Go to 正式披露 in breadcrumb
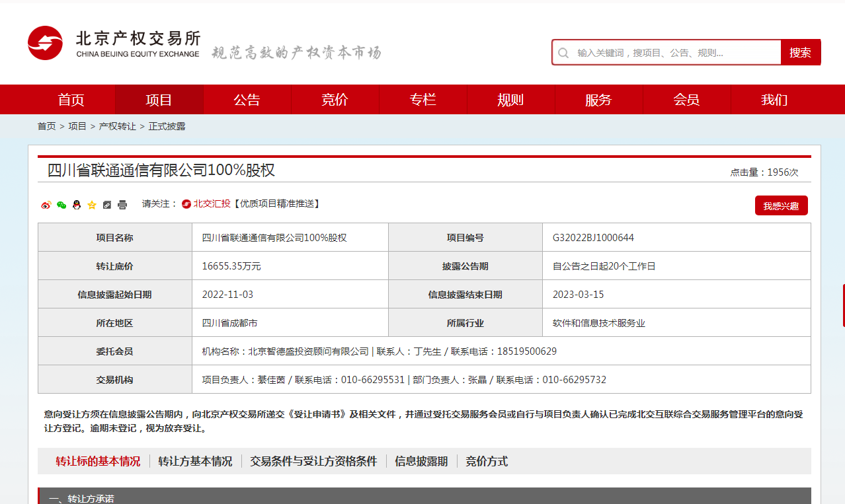The width and height of the screenshot is (845, 504). point(167,126)
